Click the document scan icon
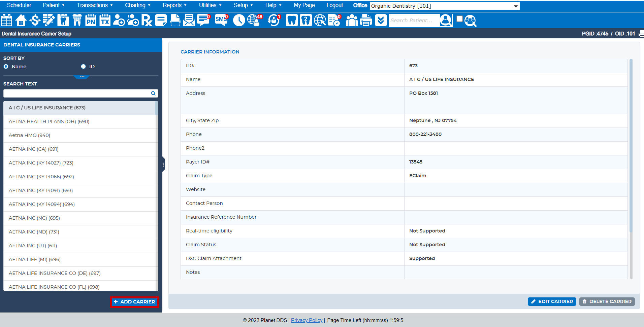The image size is (644, 327). point(175,21)
